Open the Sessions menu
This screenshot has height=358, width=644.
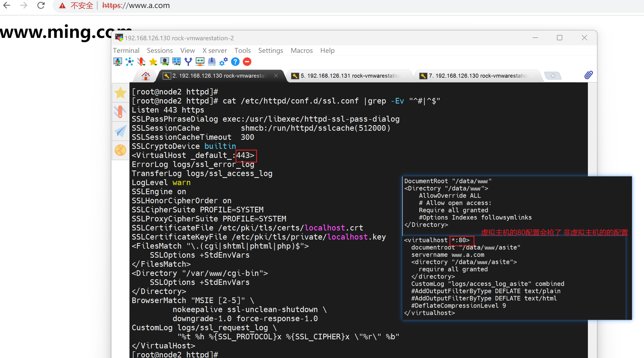[x=160, y=50]
